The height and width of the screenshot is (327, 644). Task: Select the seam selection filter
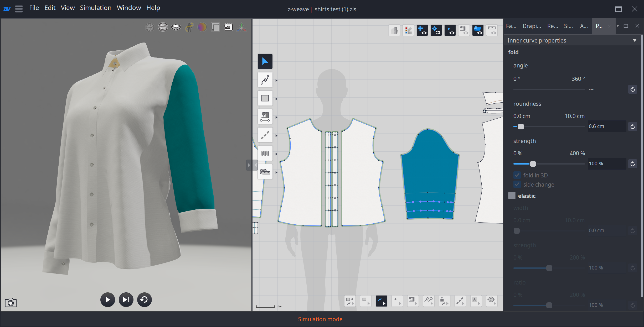pyautogui.click(x=413, y=301)
